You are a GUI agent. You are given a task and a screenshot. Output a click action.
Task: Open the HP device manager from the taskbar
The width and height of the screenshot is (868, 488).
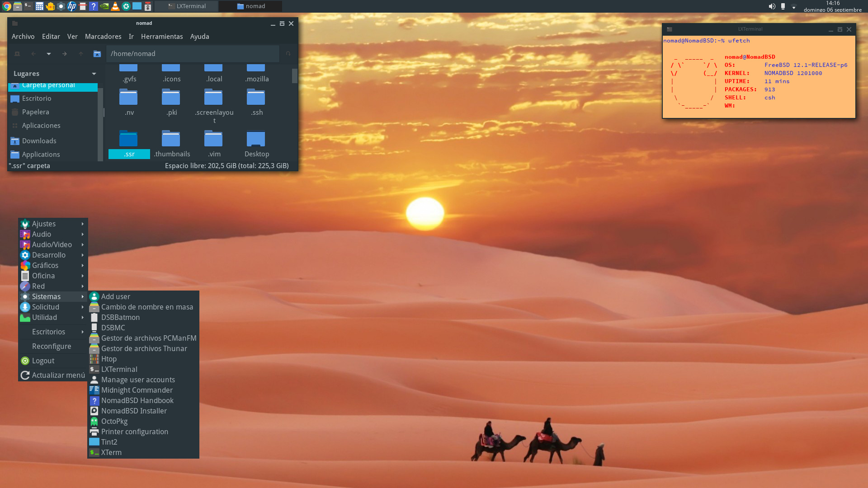[71, 6]
